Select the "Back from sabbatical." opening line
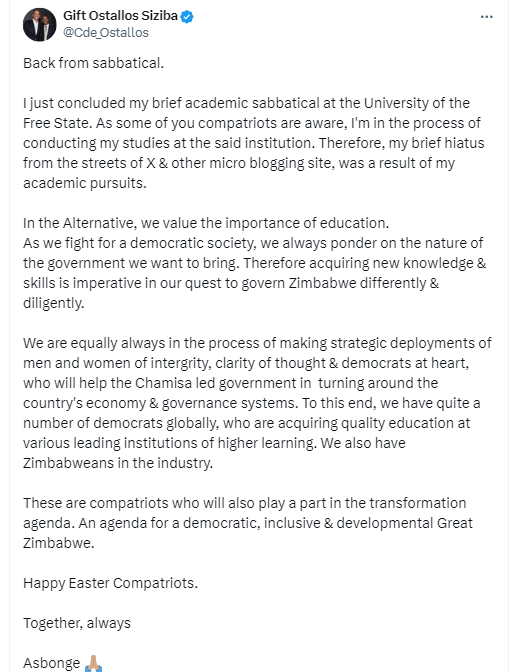511x672 pixels. [x=93, y=63]
